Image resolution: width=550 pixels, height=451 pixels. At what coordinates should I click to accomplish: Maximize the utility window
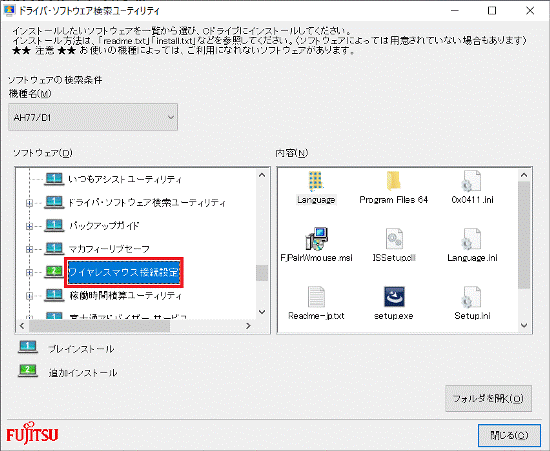492,11
